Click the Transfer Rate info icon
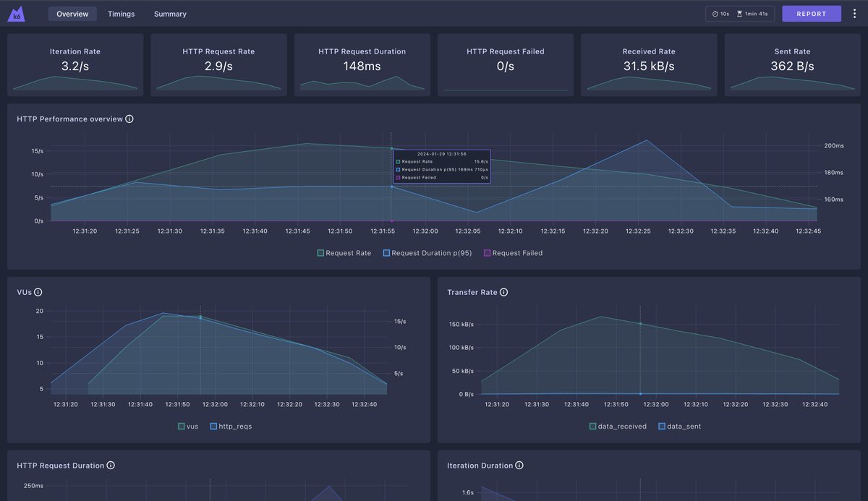Screen dimensions: 868x501 (504, 293)
